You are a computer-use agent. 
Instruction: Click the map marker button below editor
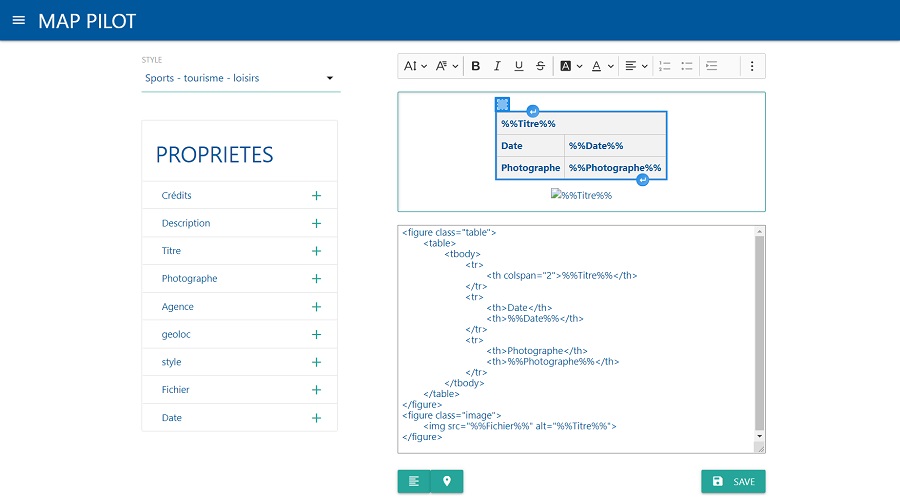(447, 481)
